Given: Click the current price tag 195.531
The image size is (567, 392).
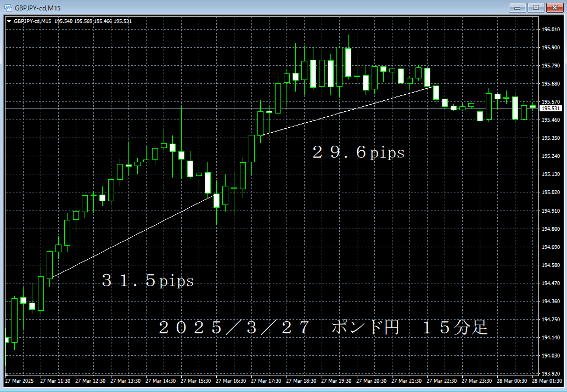Looking at the screenshot, I should tap(551, 109).
